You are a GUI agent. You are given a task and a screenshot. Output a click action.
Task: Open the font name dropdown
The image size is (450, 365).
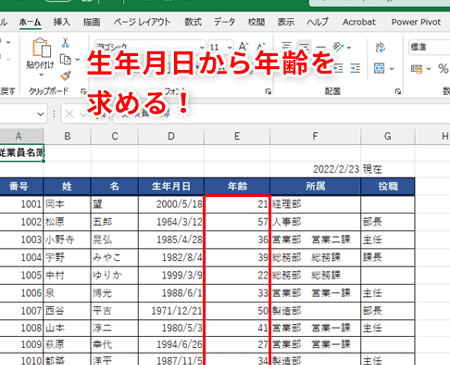(202, 47)
